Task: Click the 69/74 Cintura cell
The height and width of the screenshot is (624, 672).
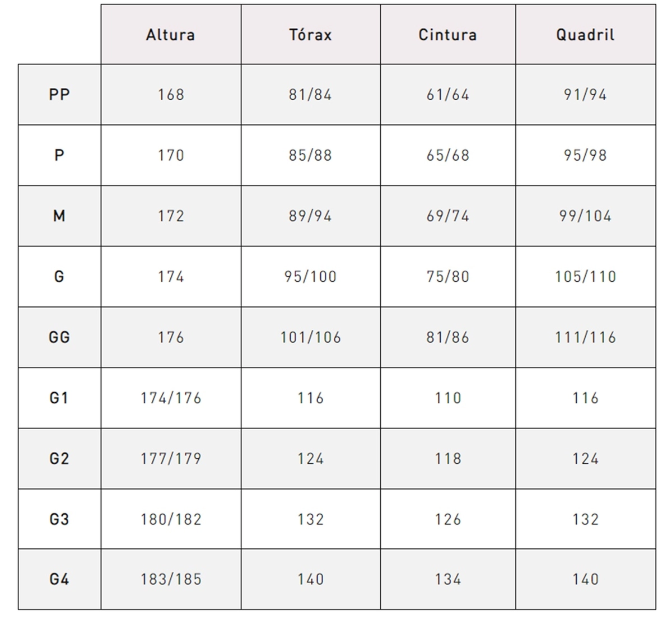Action: (x=448, y=216)
